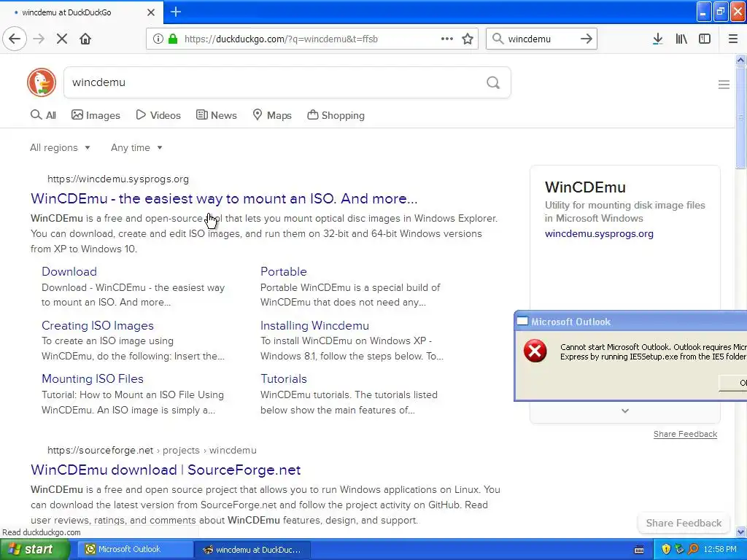
Task: Bookmark this page with the star icon
Action: (468, 39)
